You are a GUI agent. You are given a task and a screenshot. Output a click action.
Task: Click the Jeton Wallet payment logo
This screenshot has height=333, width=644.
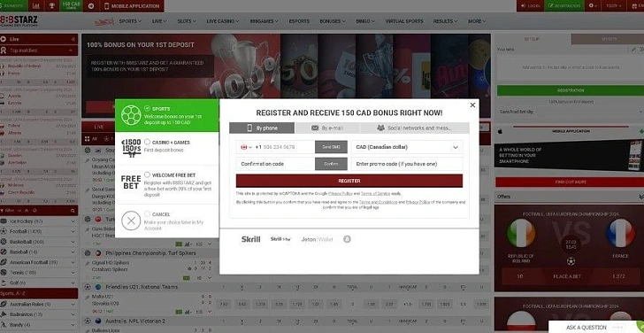(317, 239)
